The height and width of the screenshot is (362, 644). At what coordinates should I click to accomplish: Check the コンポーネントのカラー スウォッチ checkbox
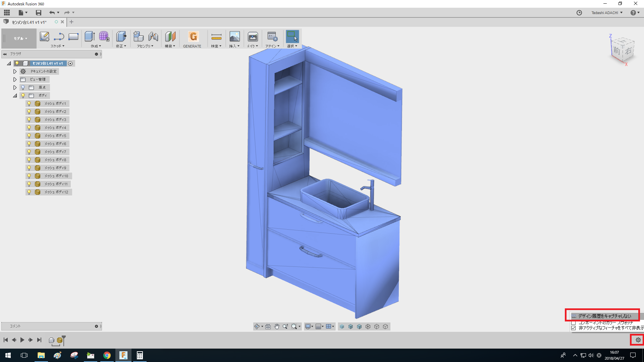574,323
